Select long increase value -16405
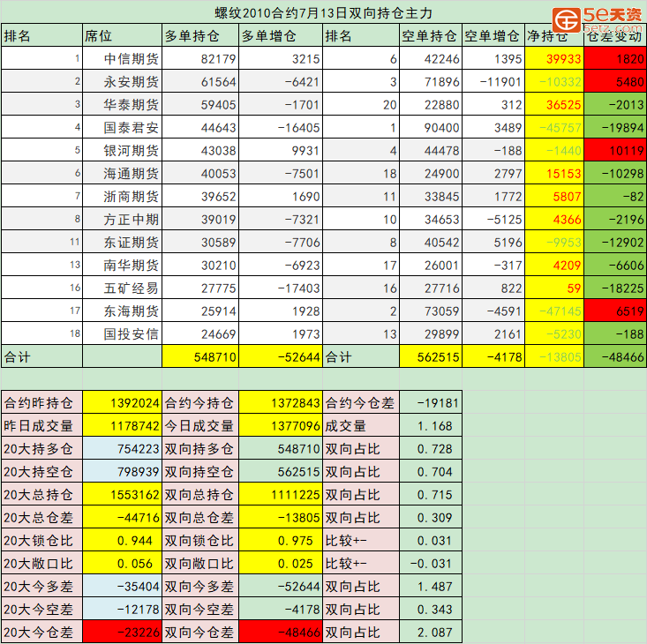This screenshot has height=644, width=647. pyautogui.click(x=281, y=127)
